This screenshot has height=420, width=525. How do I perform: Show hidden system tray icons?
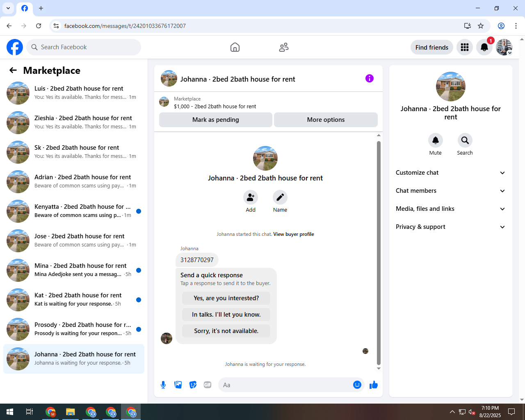point(452,412)
